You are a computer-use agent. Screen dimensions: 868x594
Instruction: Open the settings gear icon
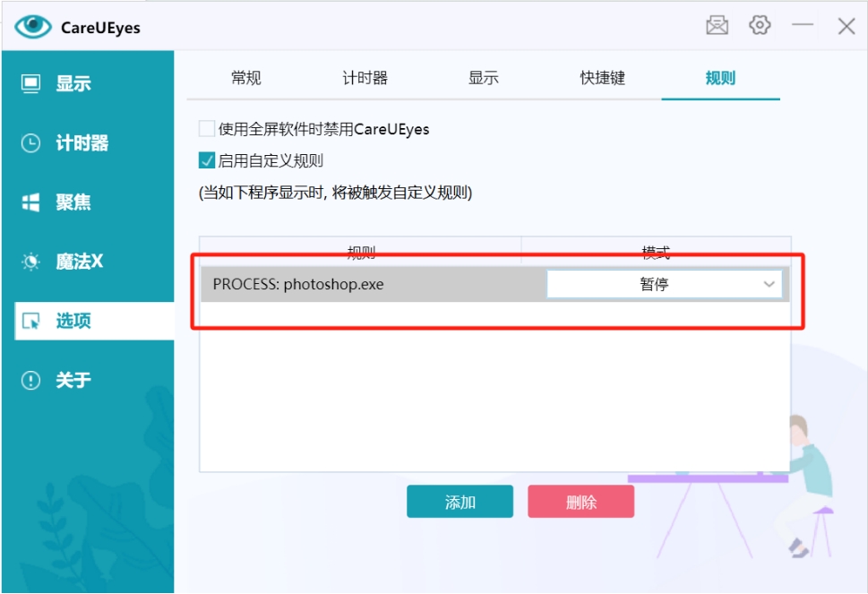tap(760, 25)
